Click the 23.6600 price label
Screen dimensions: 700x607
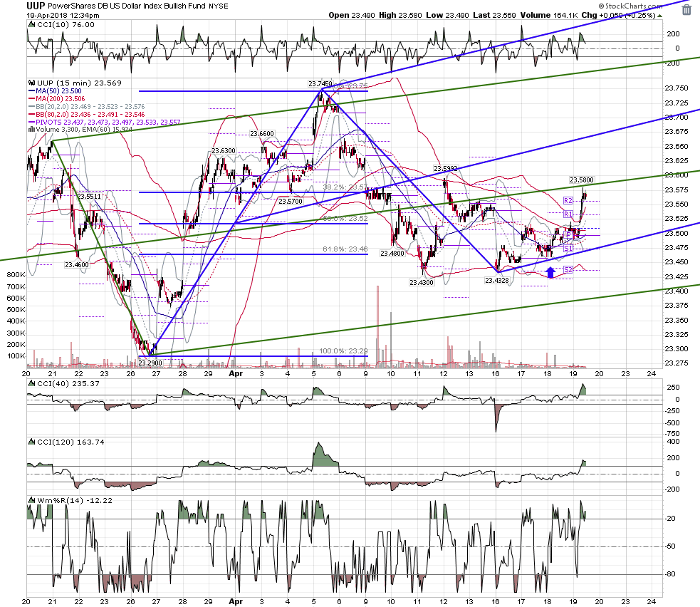coord(262,133)
